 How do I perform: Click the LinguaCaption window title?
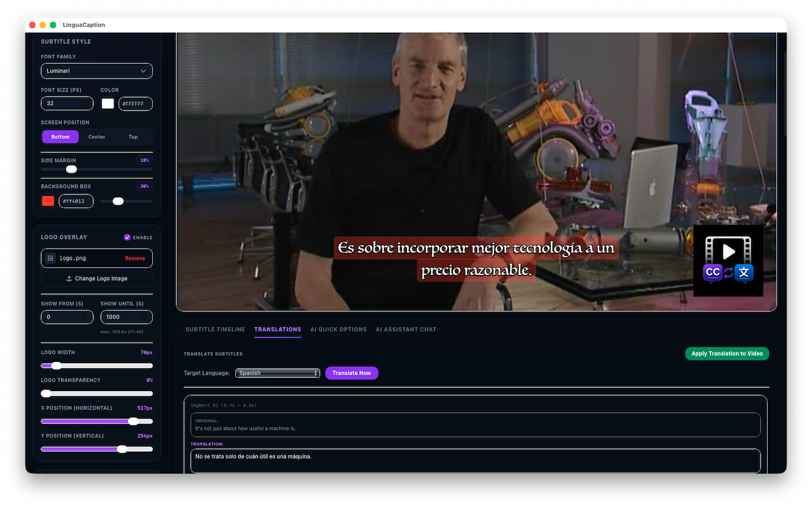84,25
